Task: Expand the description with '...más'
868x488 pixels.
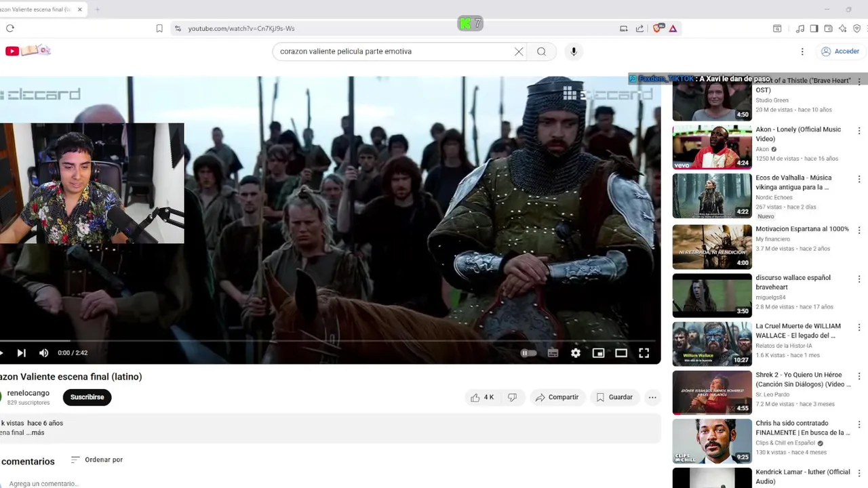Action: 35,432
